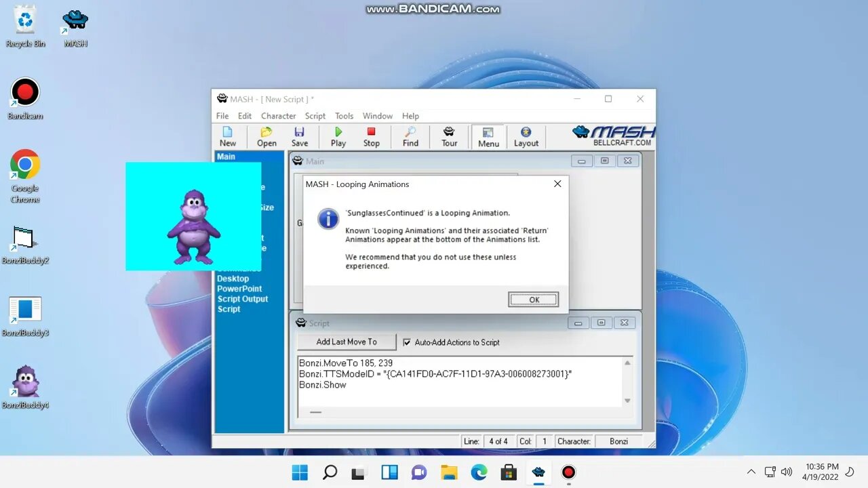Open the Windows Start menu
This screenshot has width=868, height=488.
(300, 472)
